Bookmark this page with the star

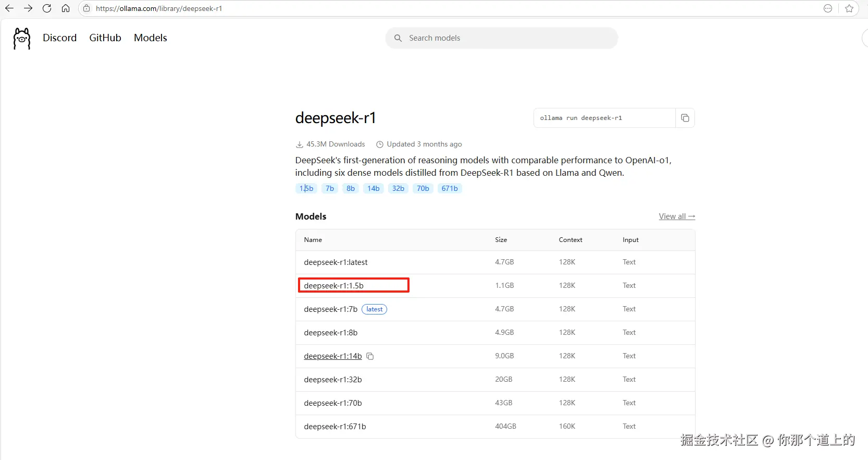pos(849,8)
